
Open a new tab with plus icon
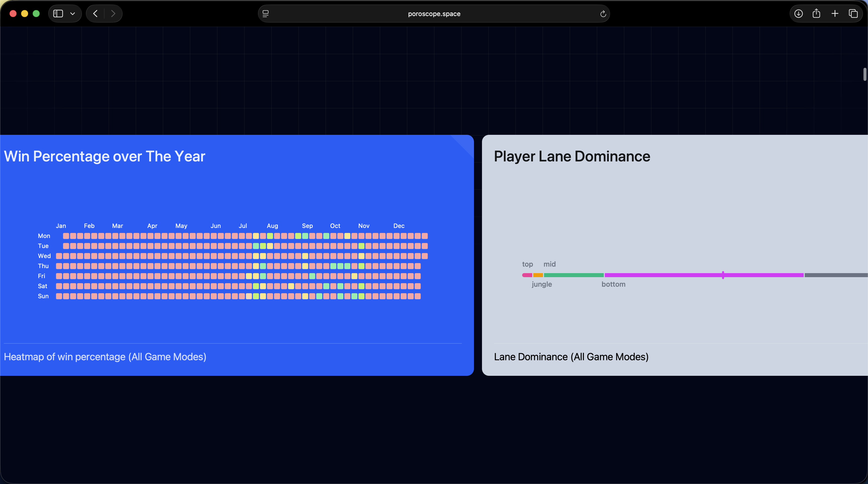tap(835, 14)
